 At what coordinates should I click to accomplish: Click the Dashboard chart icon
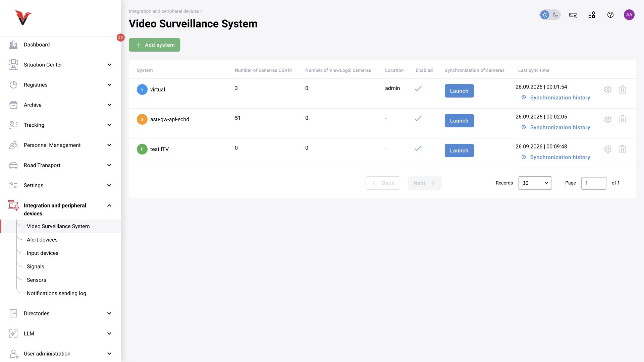pos(13,45)
